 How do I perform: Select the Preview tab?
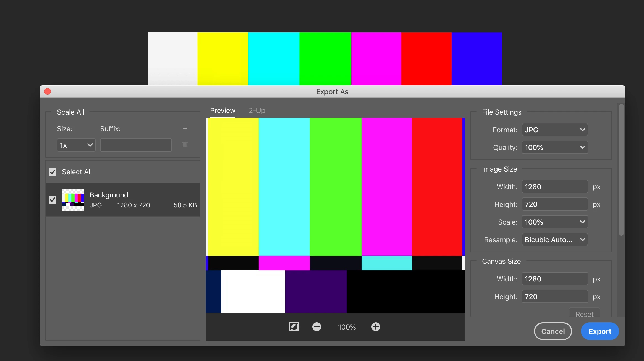(x=222, y=110)
